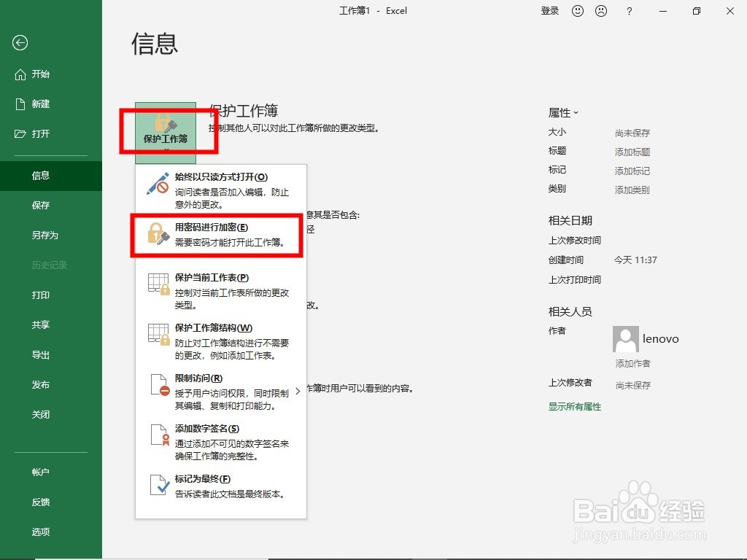
Task: Click the 添加类别 field
Action: 632,190
